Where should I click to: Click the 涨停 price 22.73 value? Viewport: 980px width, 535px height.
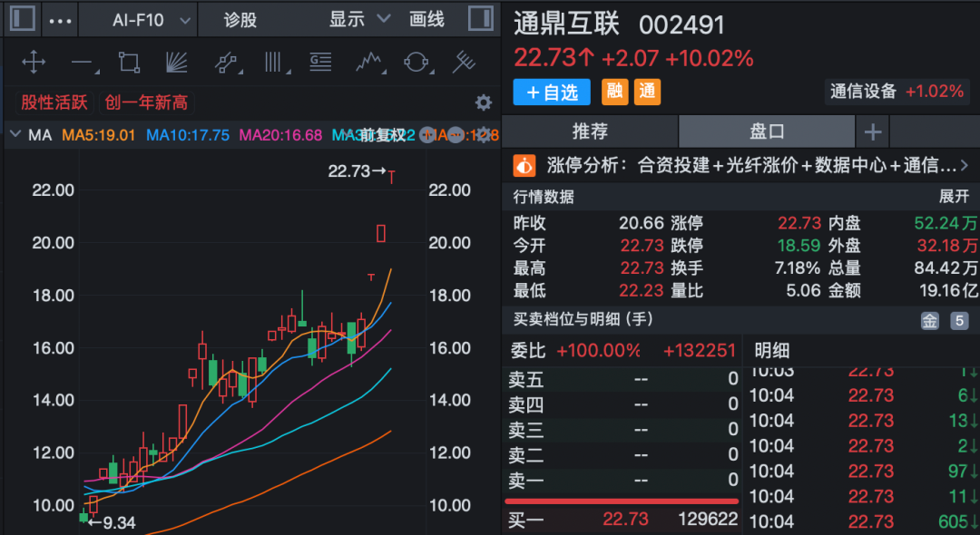pos(799,223)
